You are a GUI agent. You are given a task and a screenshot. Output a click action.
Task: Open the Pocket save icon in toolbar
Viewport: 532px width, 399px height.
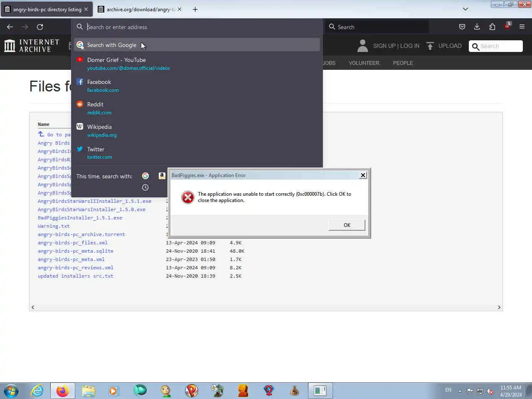tap(462, 27)
